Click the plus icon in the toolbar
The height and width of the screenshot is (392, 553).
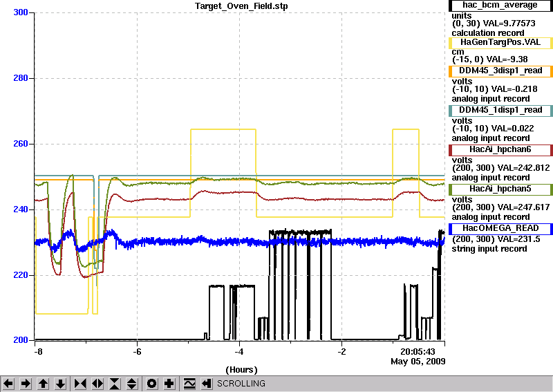169,384
